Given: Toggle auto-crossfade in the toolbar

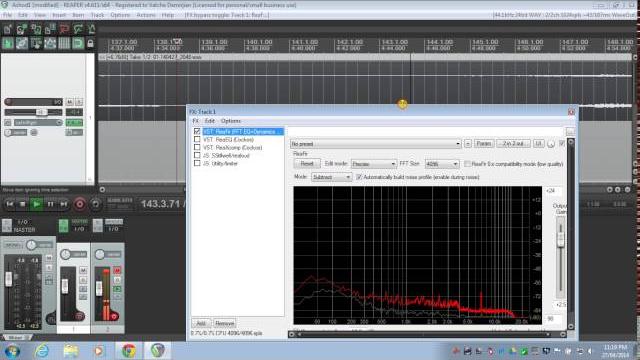Looking at the screenshot, I should [8, 43].
